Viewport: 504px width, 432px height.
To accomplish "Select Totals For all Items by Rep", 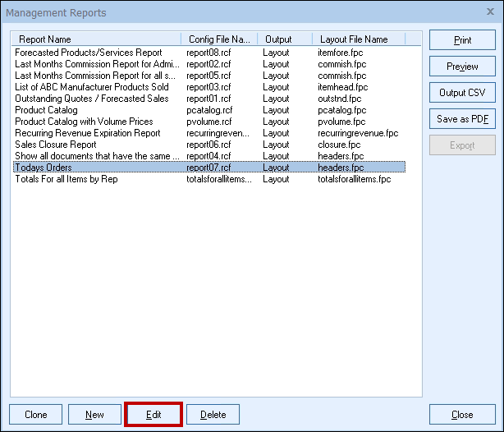I will click(x=66, y=179).
